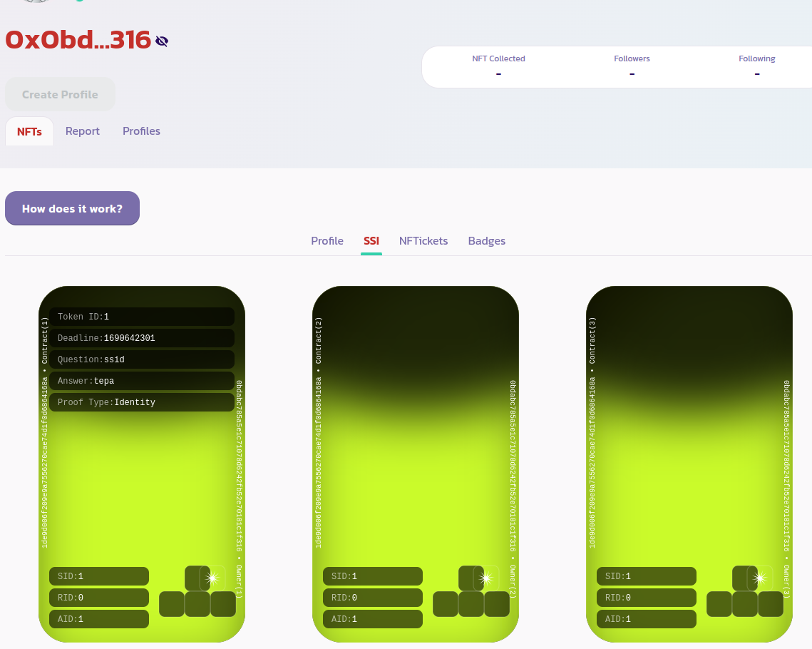Open the NFTickets sub-tab
Image resolution: width=812 pixels, height=649 pixels.
pos(423,241)
